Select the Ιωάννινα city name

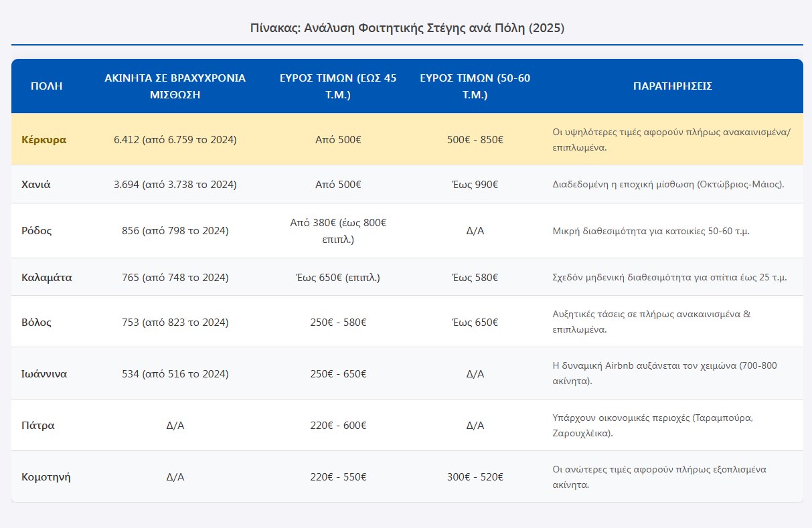tap(44, 374)
